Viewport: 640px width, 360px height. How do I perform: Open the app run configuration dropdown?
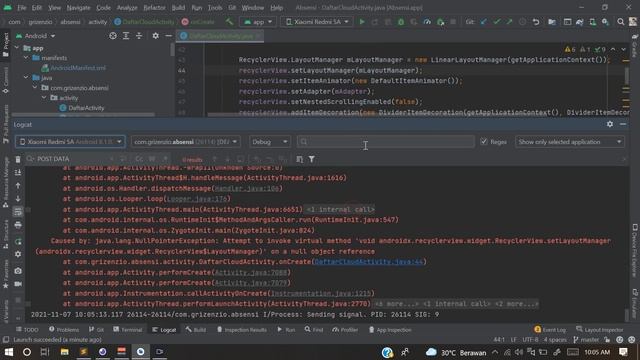point(258,22)
